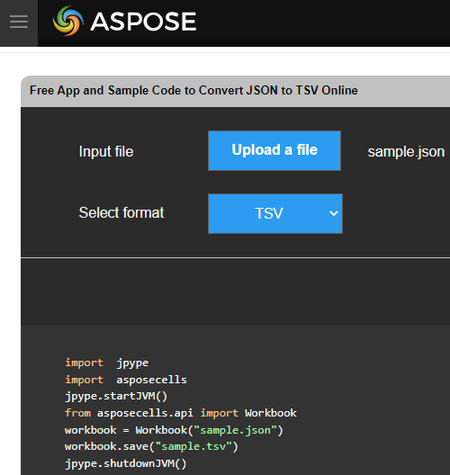
Task: Click the Aspose swirl logo
Action: [x=68, y=21]
